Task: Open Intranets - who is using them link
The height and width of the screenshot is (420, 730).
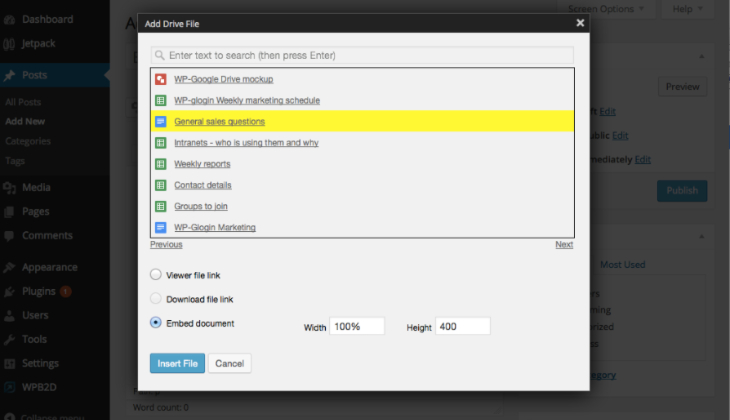Action: pos(246,142)
